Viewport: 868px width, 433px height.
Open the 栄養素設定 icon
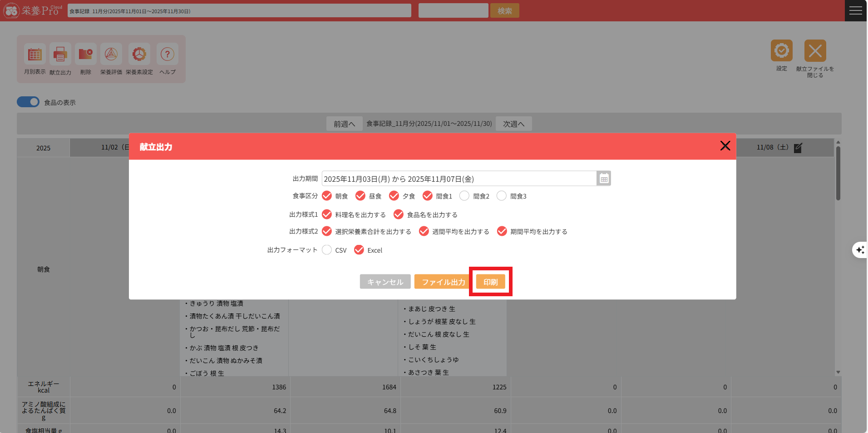(139, 55)
